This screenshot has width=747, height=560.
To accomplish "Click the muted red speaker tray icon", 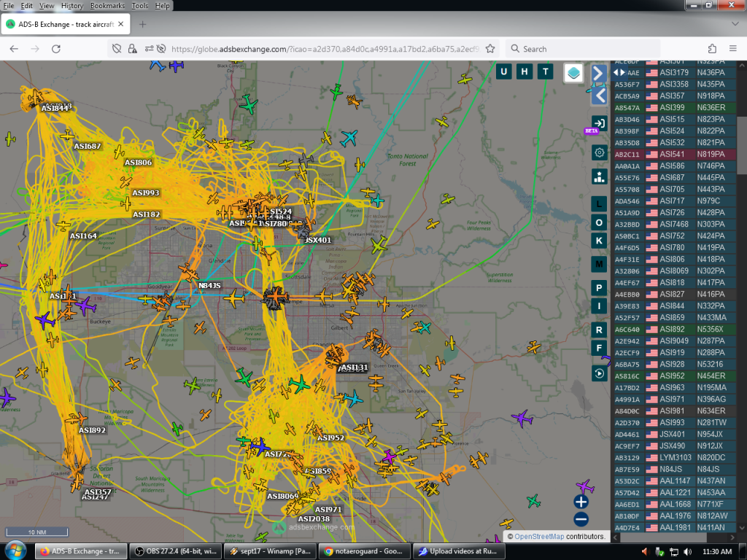I will click(x=645, y=551).
